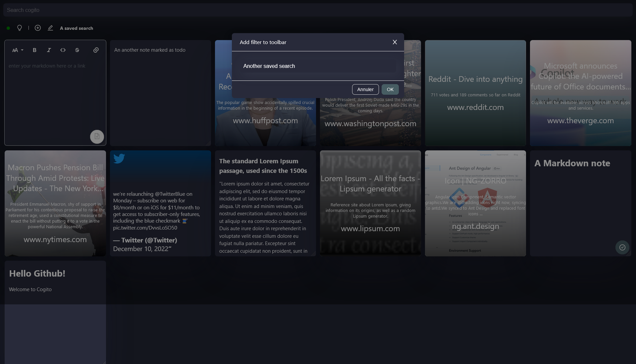The image size is (636, 364).
Task: Click the filter name input field
Action: pyautogui.click(x=318, y=66)
